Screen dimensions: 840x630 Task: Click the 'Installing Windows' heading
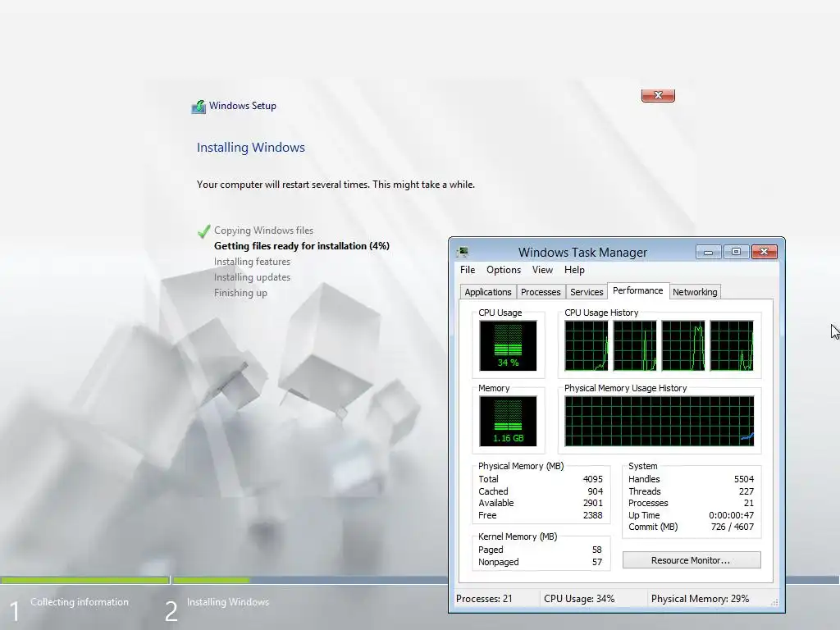[x=251, y=148]
